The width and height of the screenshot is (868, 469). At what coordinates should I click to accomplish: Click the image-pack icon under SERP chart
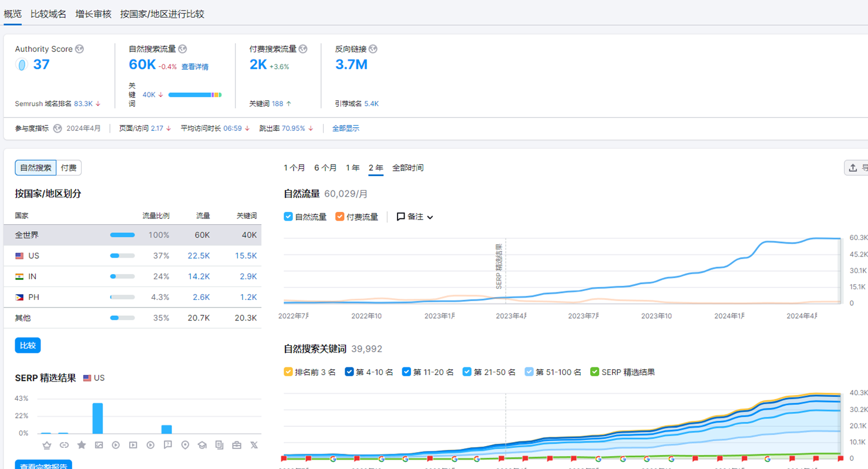pyautogui.click(x=99, y=445)
